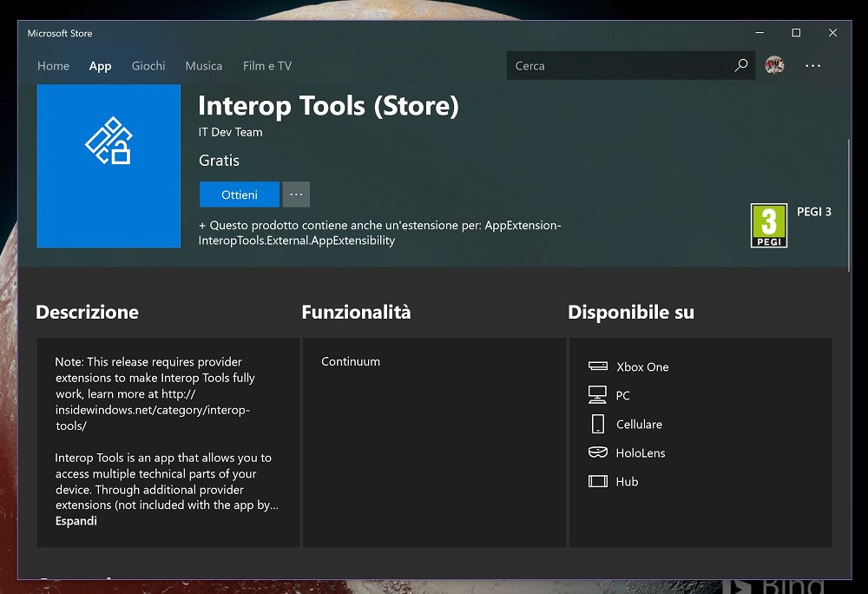Maximize the Microsoft Store window
Image resolution: width=868 pixels, height=594 pixels.
(x=796, y=33)
